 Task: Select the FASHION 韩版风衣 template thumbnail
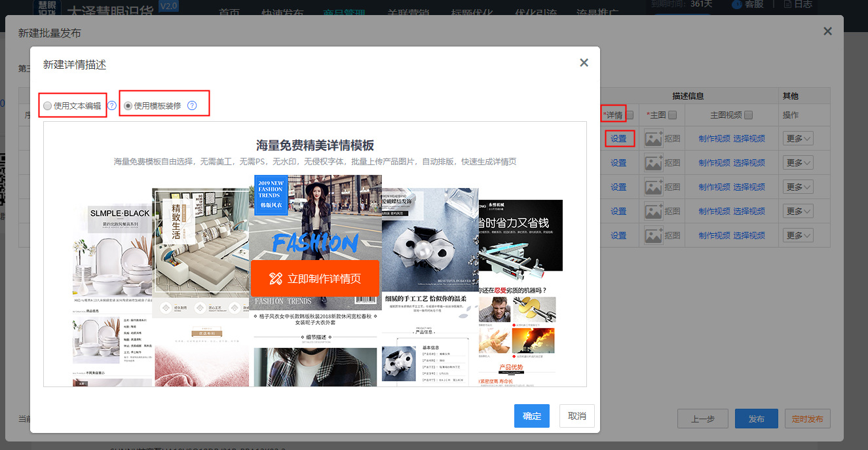315,280
